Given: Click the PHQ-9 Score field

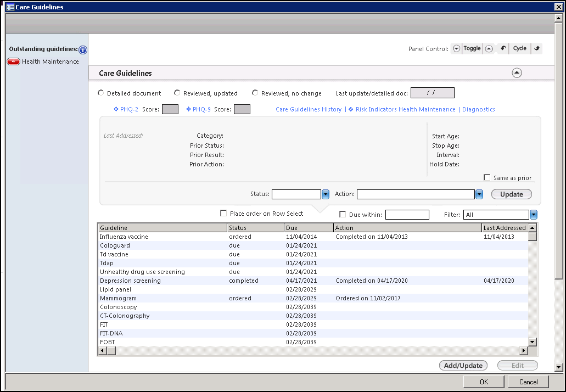Looking at the screenshot, I should click(x=242, y=109).
